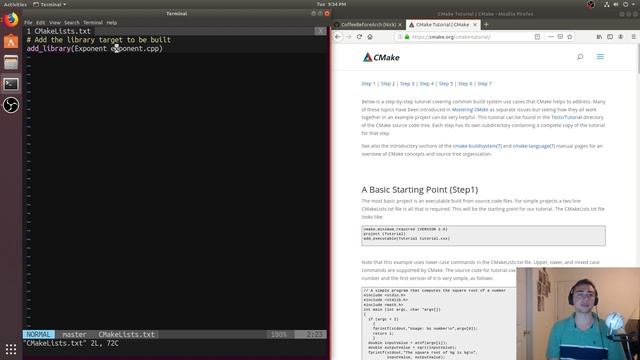Select the vim CMakeLists.txt tabline entry

tap(59, 31)
